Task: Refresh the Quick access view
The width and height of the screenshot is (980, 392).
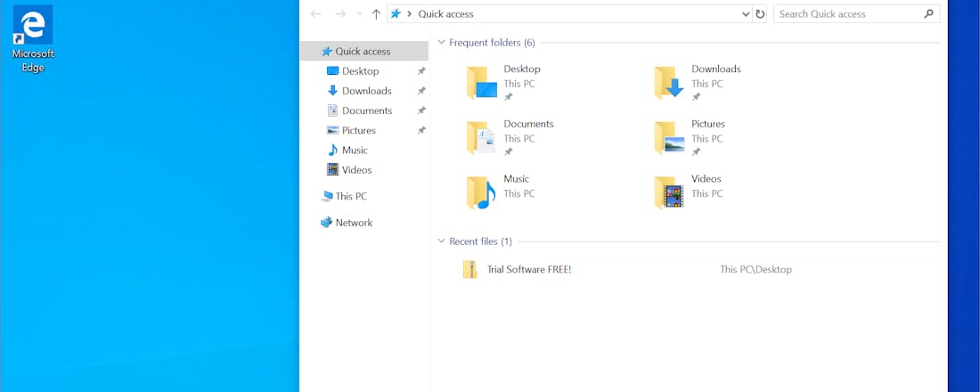Action: pos(760,13)
